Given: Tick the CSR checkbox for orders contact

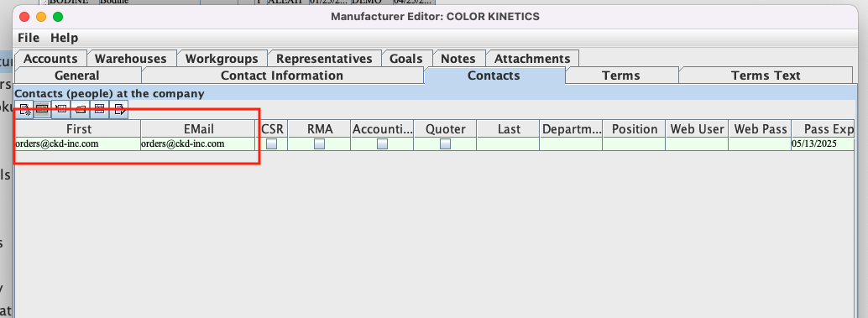Looking at the screenshot, I should point(272,143).
